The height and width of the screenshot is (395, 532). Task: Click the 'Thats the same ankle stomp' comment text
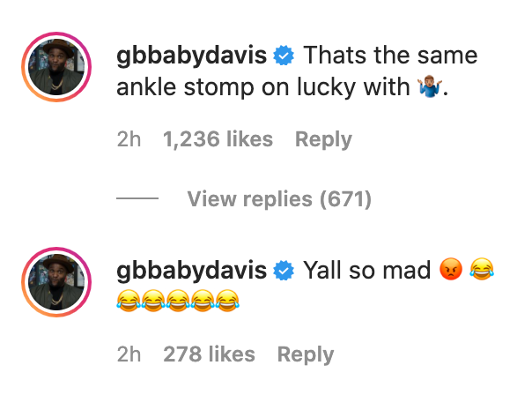[x=297, y=71]
